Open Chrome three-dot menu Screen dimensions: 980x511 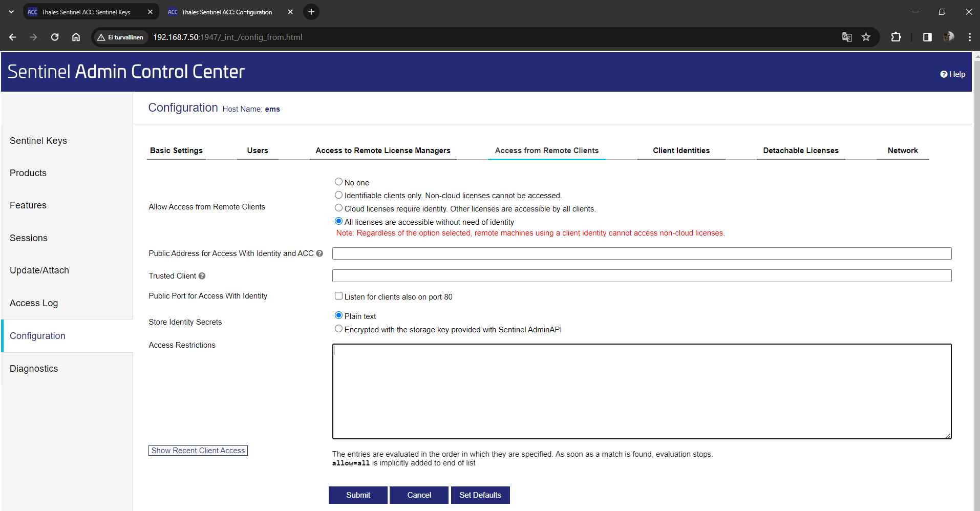point(969,37)
